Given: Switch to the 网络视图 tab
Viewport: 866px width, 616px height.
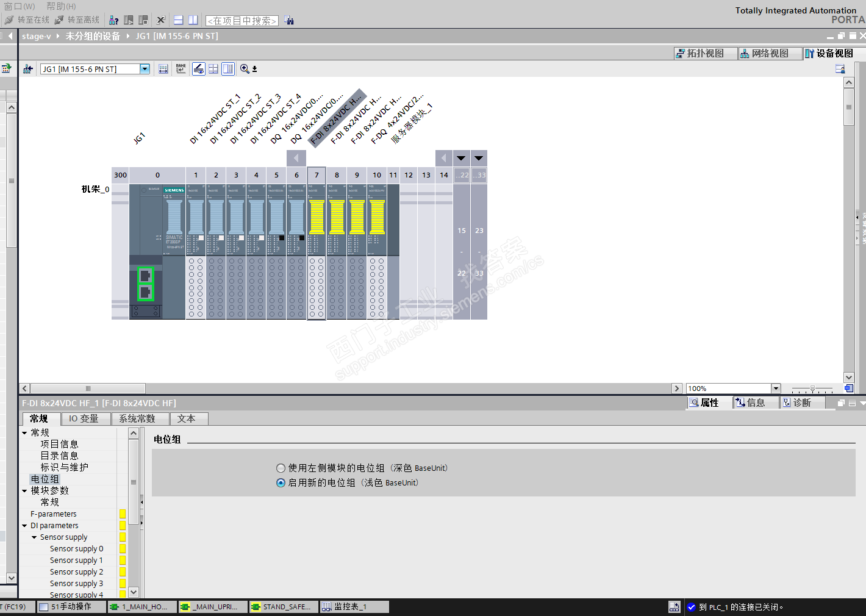Looking at the screenshot, I should tap(770, 54).
